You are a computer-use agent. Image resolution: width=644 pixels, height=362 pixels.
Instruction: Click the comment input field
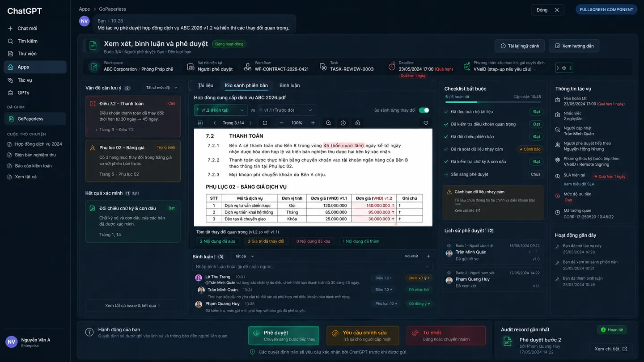tap(312, 267)
